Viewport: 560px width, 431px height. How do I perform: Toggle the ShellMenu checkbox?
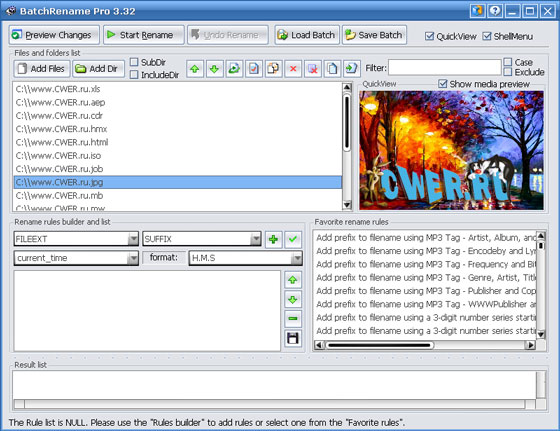487,36
